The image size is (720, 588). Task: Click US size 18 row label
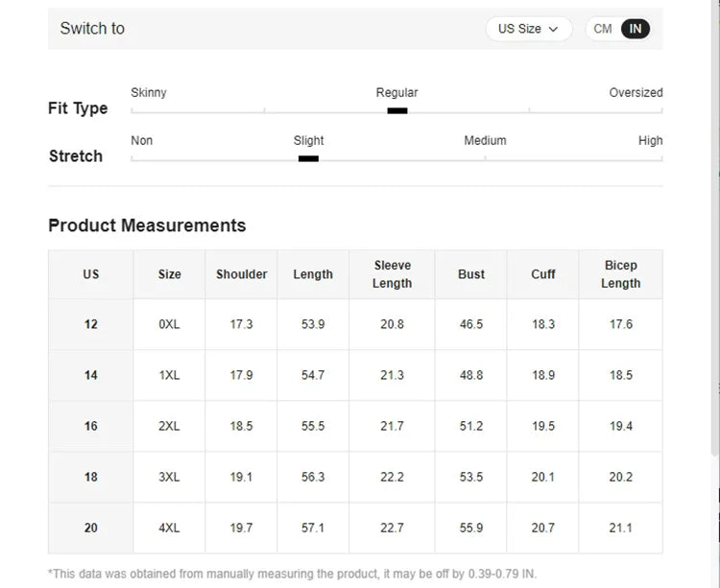tap(90, 477)
